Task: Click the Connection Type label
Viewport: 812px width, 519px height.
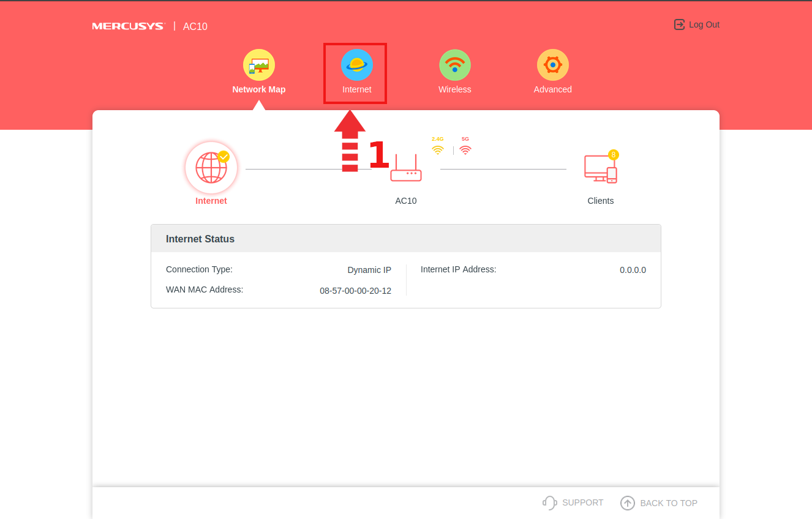Action: tap(200, 269)
